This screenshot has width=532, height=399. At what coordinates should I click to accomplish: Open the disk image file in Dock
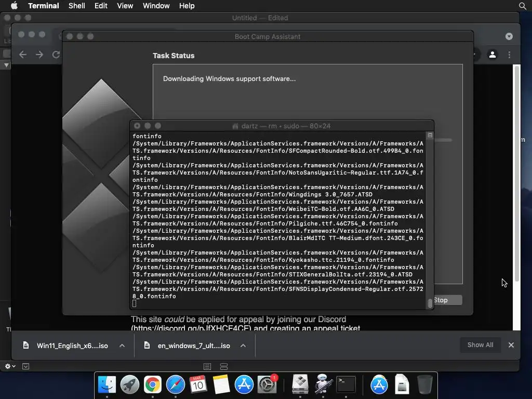402,384
